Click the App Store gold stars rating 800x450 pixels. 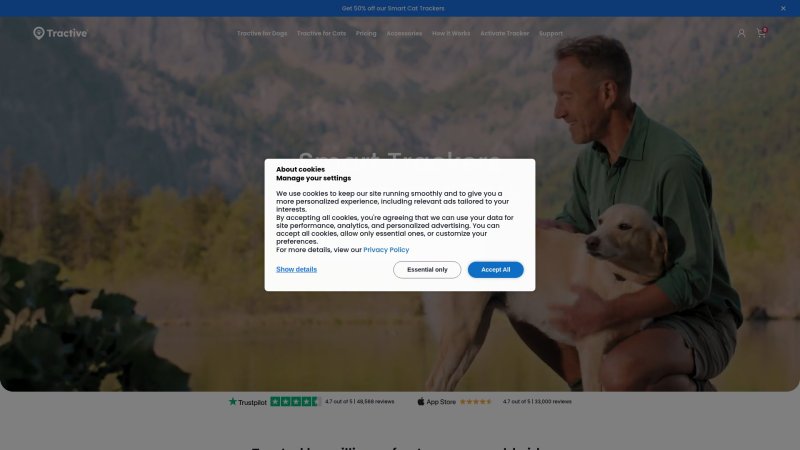click(476, 402)
